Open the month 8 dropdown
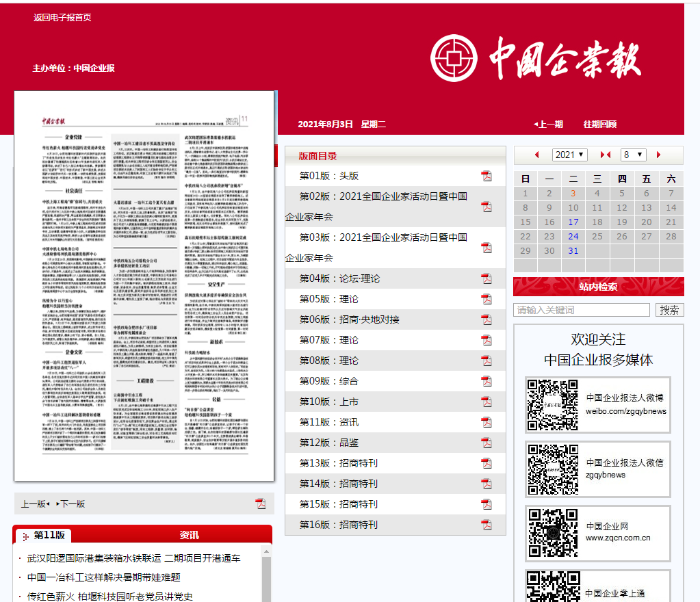The width and height of the screenshot is (700, 602). pos(634,155)
